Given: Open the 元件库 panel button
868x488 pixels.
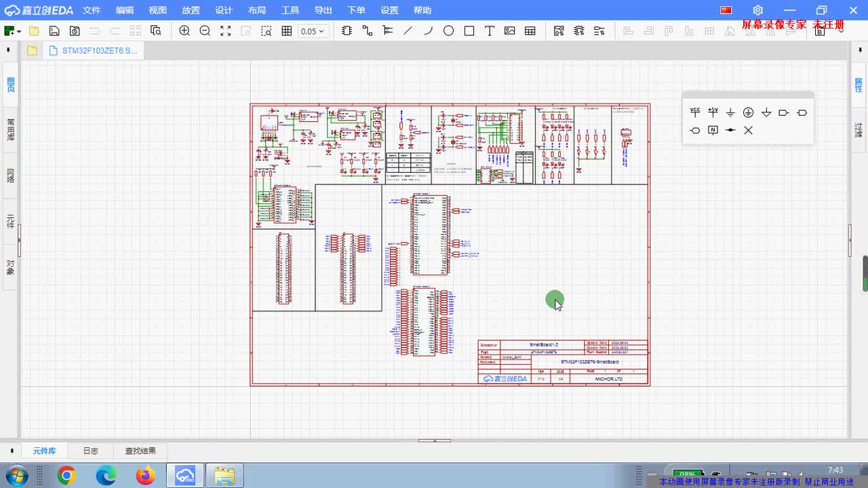Looking at the screenshot, I should coord(44,450).
